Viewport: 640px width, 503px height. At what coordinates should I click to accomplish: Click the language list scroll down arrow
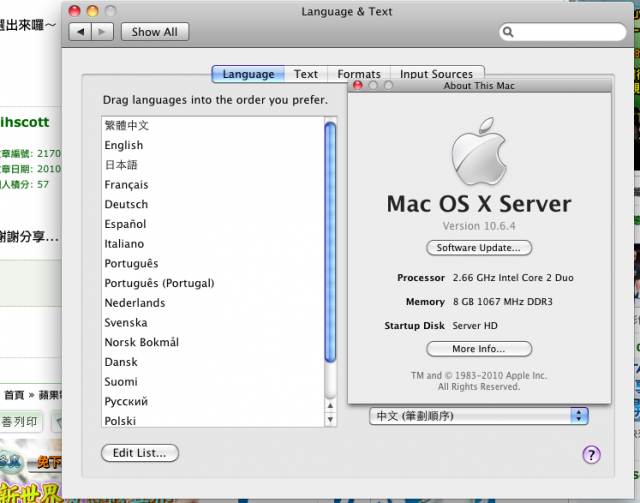[330, 419]
